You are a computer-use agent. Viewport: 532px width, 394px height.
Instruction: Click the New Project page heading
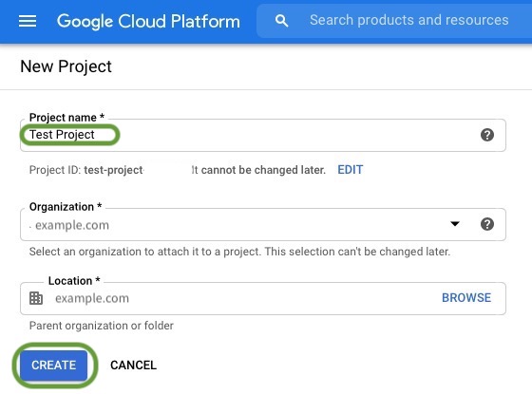(66, 66)
